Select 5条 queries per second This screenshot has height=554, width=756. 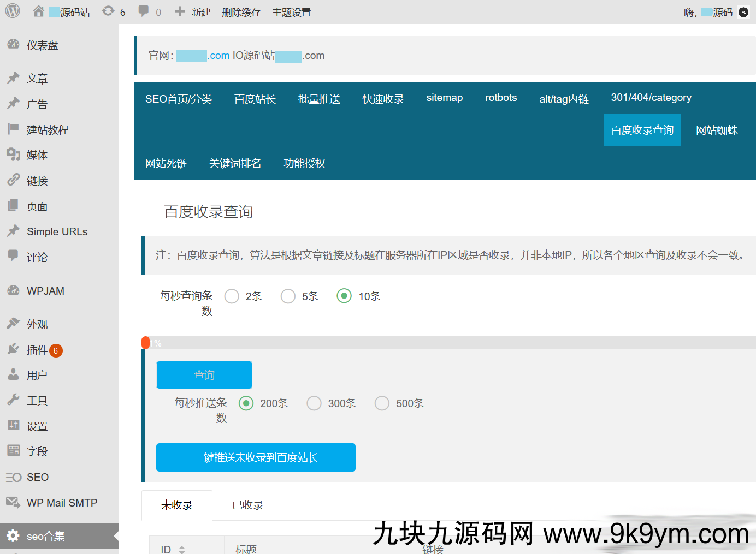[x=288, y=296]
